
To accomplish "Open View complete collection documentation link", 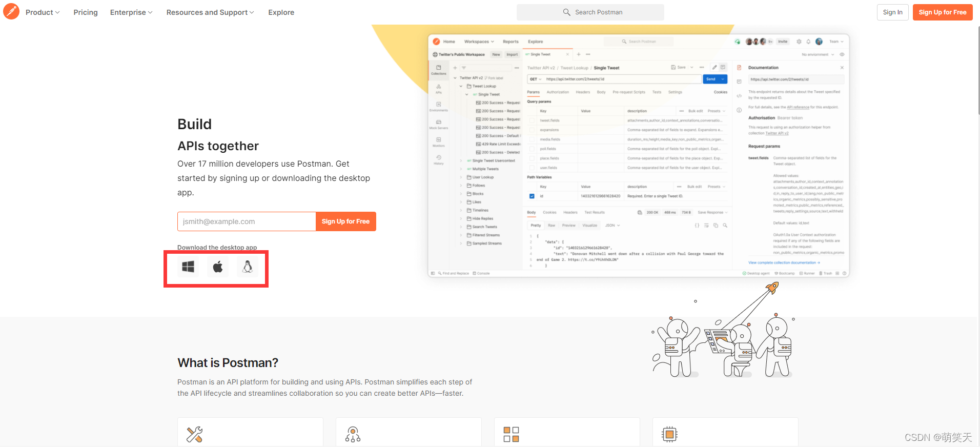I will tap(784, 262).
